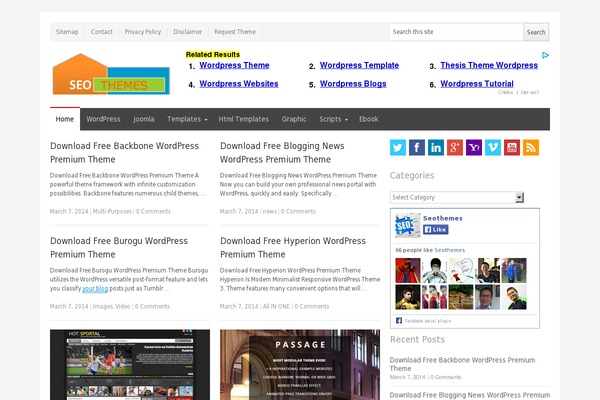Viewport: 600px width, 400px height.
Task: Open the Vimeo social icon
Action: [493, 147]
